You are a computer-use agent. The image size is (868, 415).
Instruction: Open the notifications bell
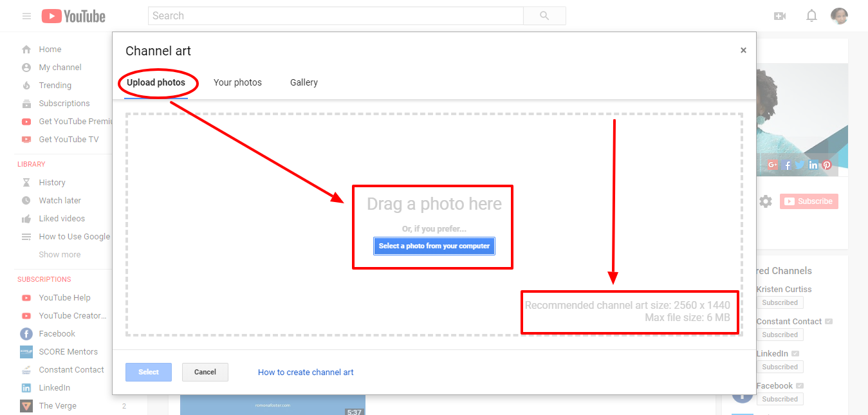(x=811, y=16)
